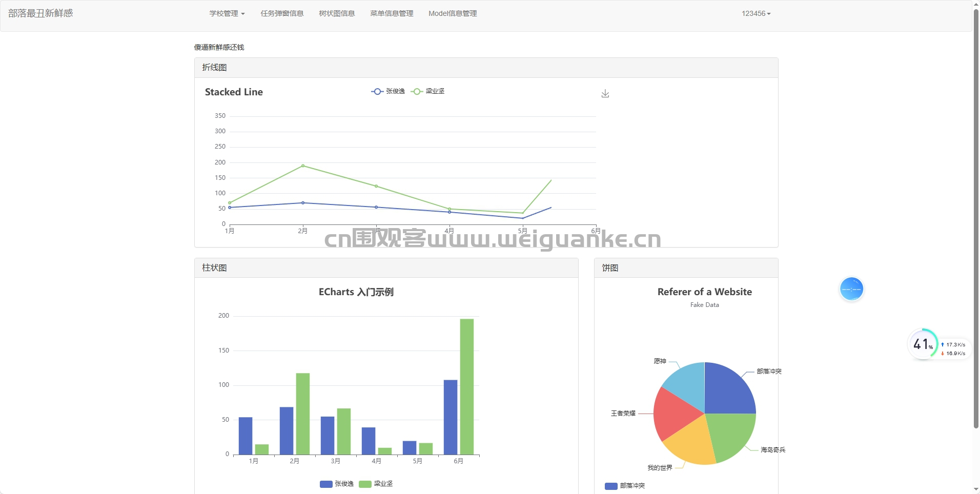Open 菜单信息管理 nav item
The height and width of the screenshot is (494, 980).
click(392, 13)
